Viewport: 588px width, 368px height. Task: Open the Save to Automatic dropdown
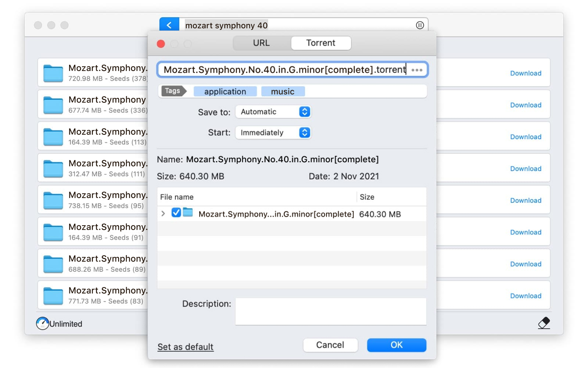(273, 112)
